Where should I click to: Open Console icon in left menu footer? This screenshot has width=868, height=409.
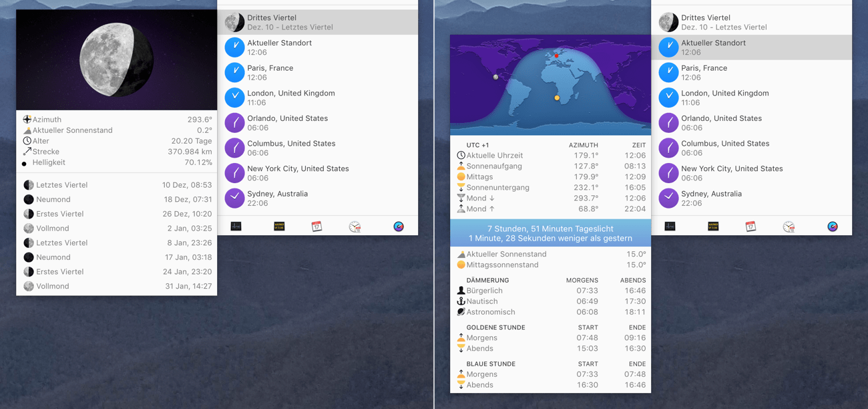279,227
